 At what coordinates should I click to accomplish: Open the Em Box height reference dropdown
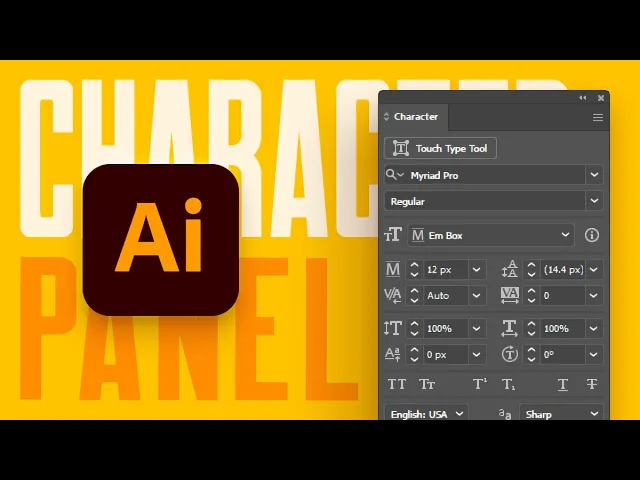tap(491, 235)
